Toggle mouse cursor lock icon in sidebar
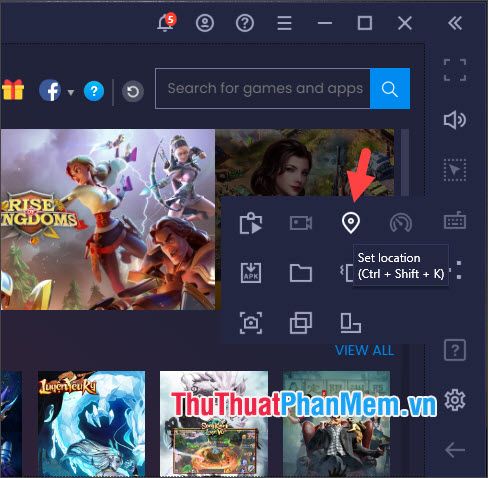Image resolution: width=488 pixels, height=478 pixels. coord(455,170)
